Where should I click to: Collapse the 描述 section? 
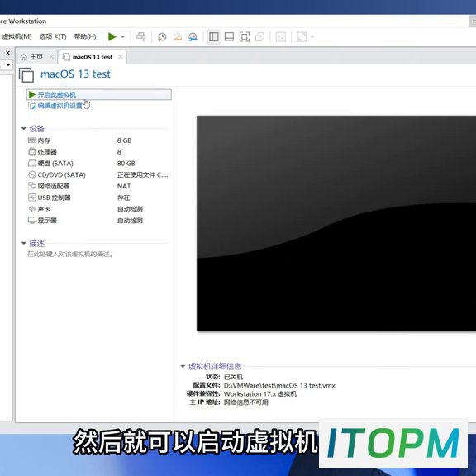click(23, 243)
